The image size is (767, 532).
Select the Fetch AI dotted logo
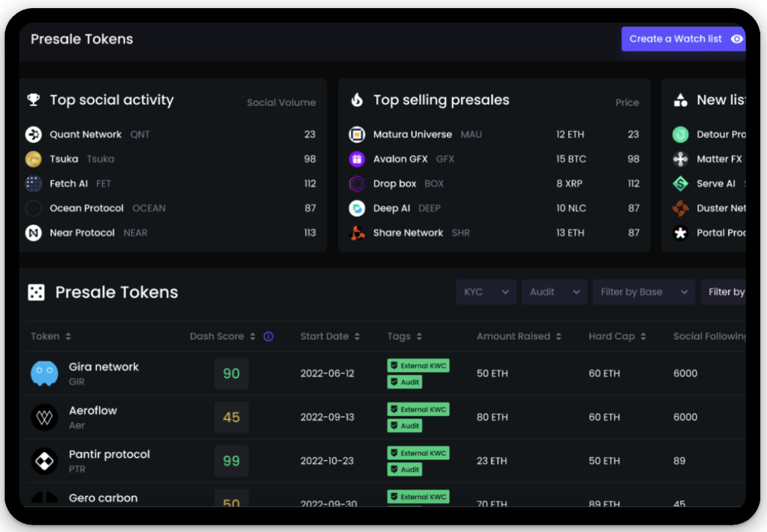(34, 183)
